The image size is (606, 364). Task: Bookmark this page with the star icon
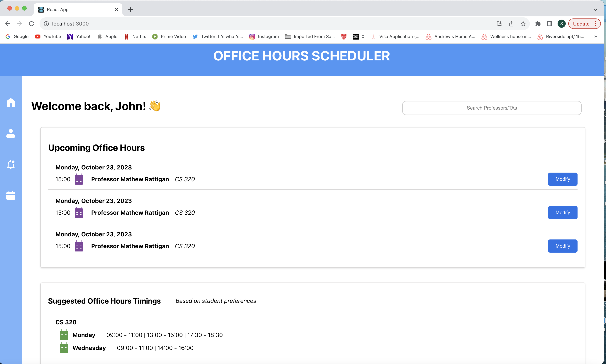(x=523, y=23)
